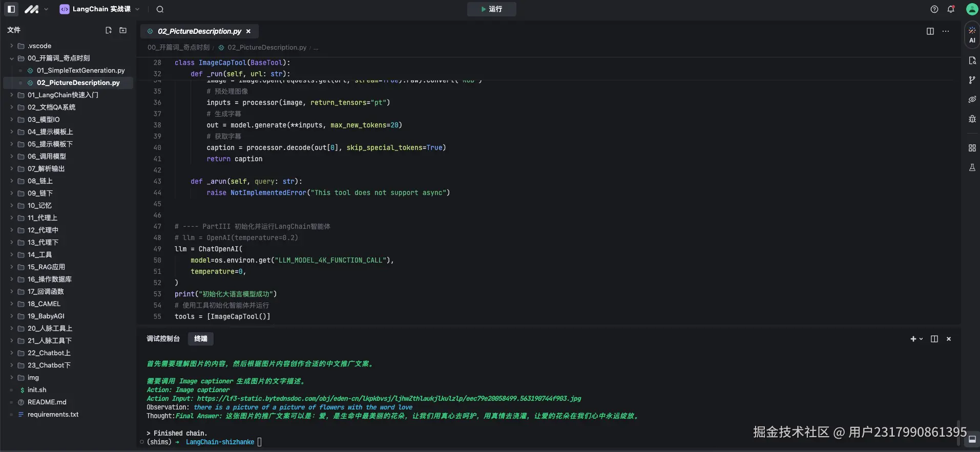Click the new folder icon in 文件 panel
980x452 pixels.
123,31
